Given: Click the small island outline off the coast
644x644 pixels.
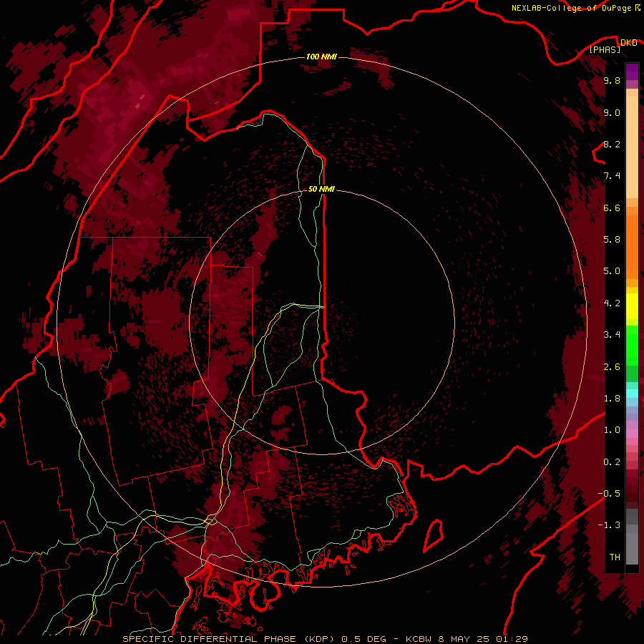Looking at the screenshot, I should 434,535.
